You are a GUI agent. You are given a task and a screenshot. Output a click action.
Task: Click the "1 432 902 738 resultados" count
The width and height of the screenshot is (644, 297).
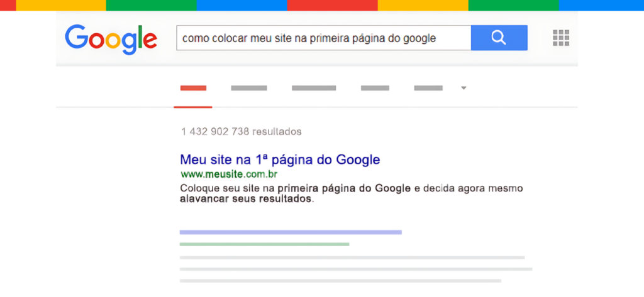[x=241, y=132]
